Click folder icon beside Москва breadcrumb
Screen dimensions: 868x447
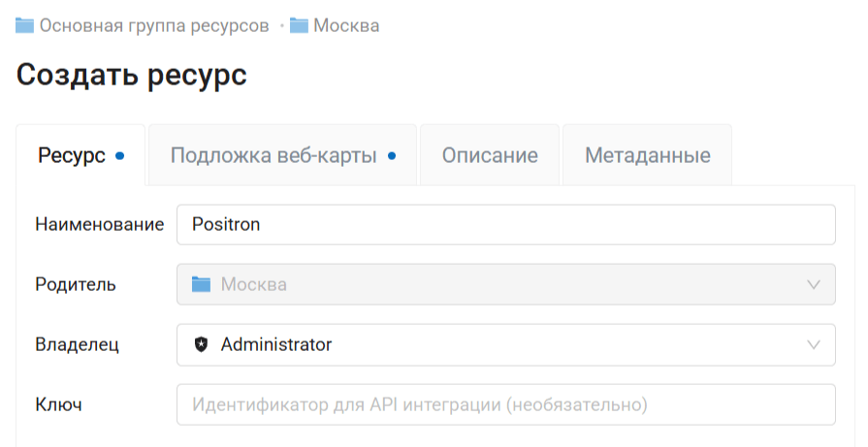pos(299,25)
